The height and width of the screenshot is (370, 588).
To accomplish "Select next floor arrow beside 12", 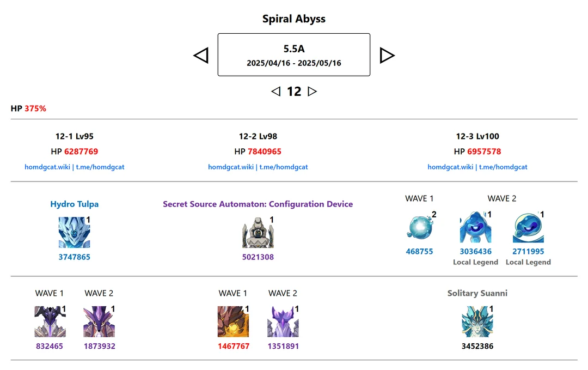I will pos(312,91).
